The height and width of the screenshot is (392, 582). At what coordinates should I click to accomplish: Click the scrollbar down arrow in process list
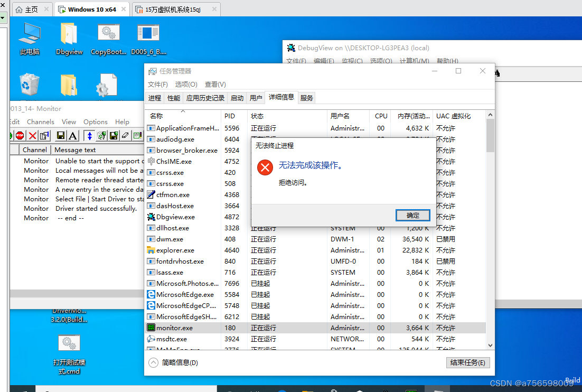pos(490,344)
